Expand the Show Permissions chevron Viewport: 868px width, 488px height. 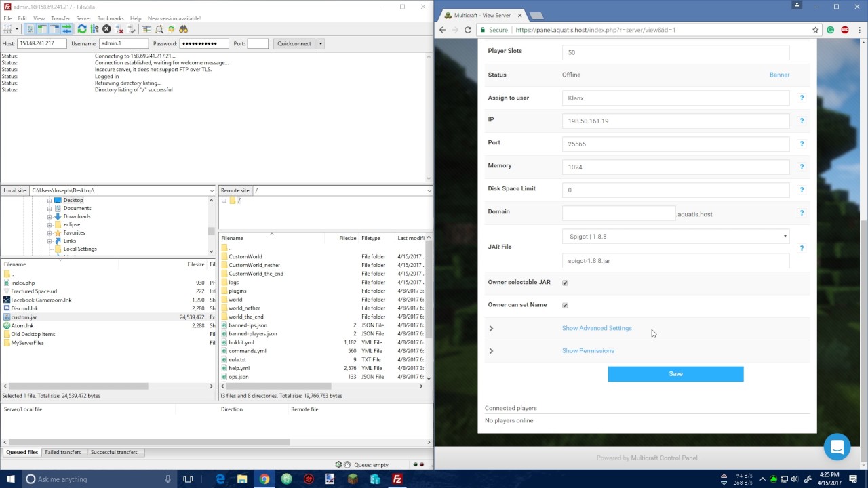(491, 351)
